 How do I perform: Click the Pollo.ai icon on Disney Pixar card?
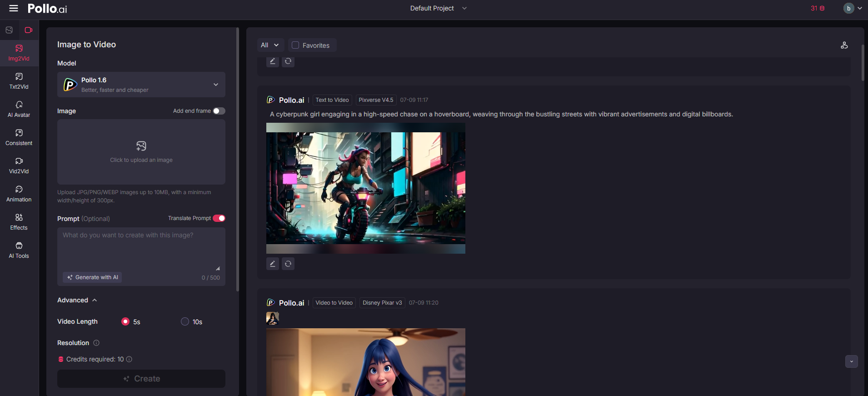click(x=271, y=303)
